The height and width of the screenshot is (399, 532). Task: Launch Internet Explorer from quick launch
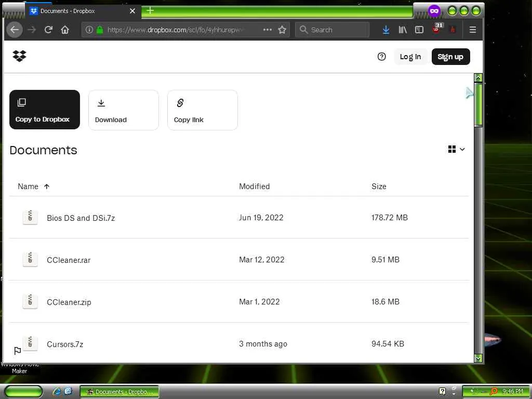tap(56, 392)
